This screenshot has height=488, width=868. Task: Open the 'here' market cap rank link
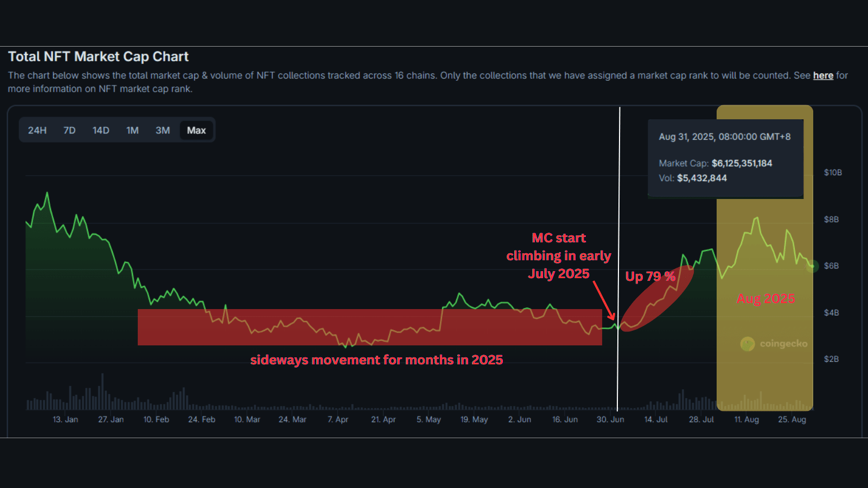823,75
